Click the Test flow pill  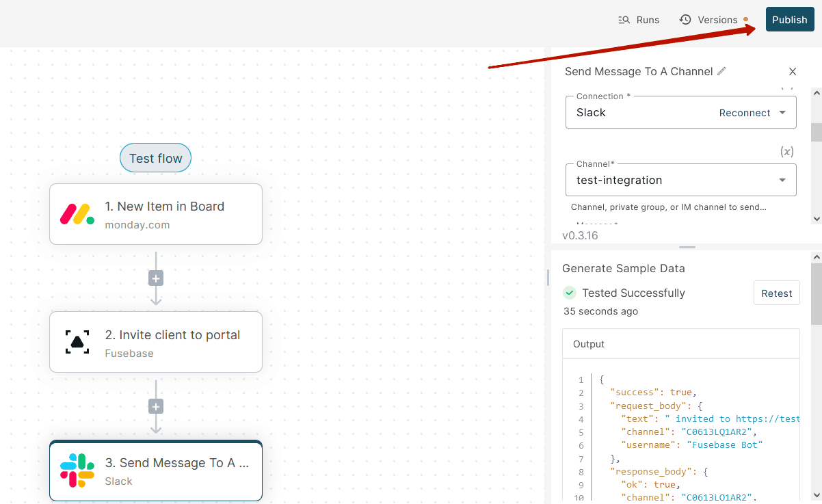pyautogui.click(x=156, y=158)
